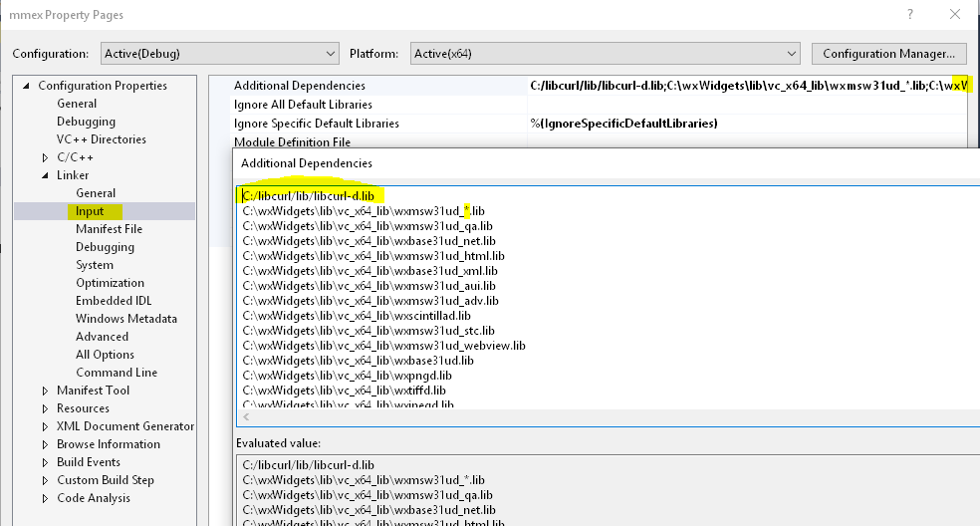This screenshot has height=526, width=980.
Task: Expand the Build Events node
Action: pos(45,463)
